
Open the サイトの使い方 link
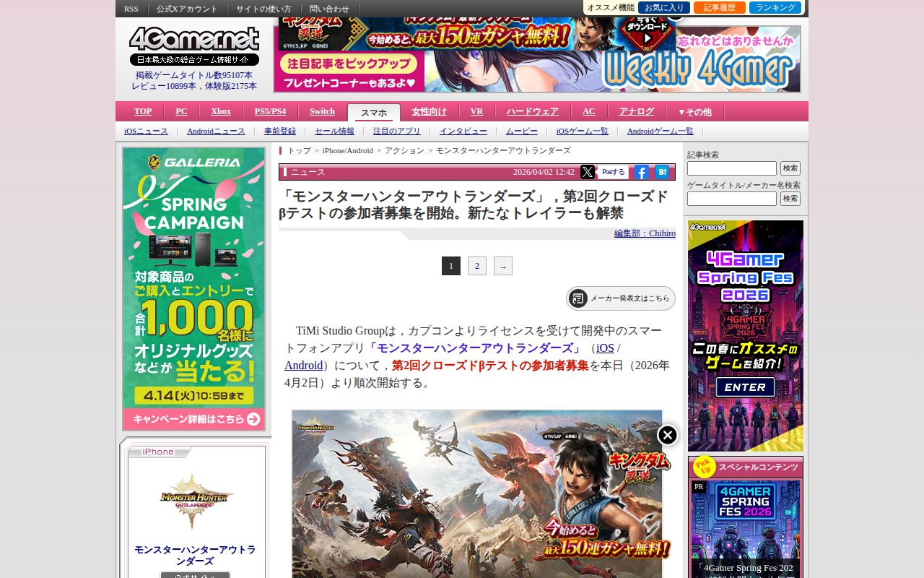coord(263,9)
